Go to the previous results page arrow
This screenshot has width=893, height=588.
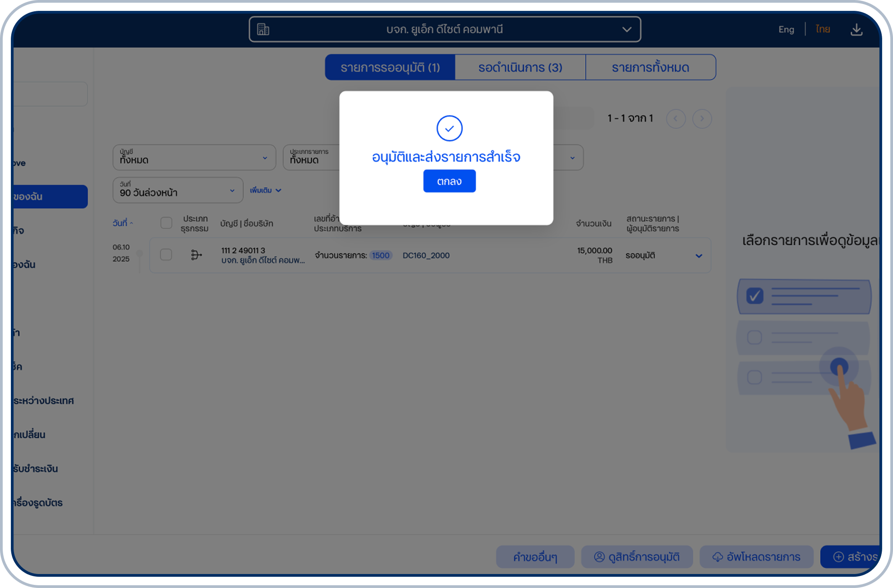[x=676, y=119]
